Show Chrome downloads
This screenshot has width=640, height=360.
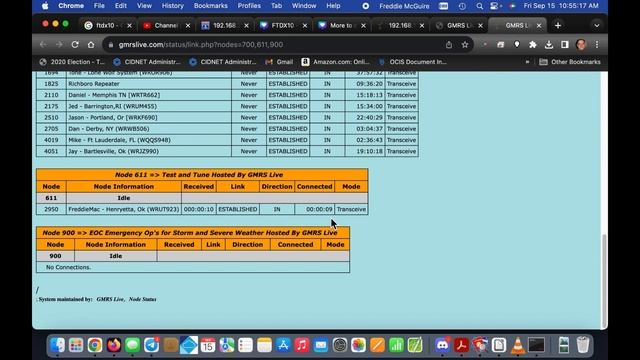click(x=549, y=44)
